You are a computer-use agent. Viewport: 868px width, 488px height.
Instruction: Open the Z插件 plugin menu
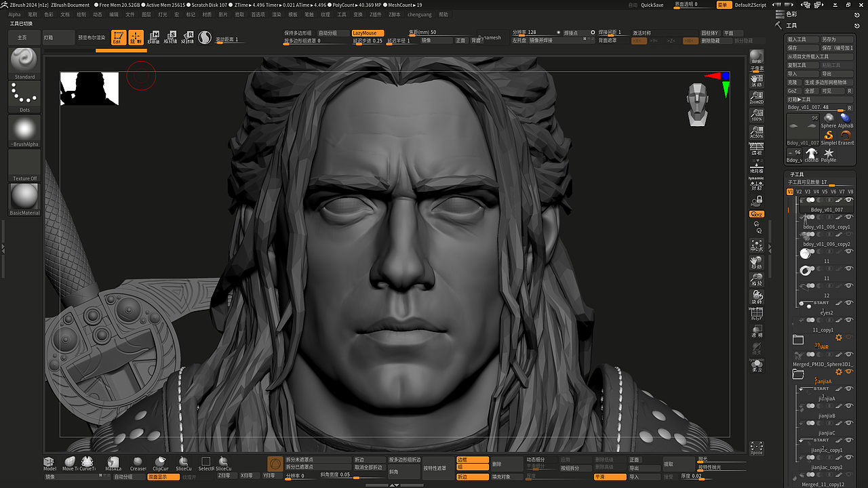point(376,14)
